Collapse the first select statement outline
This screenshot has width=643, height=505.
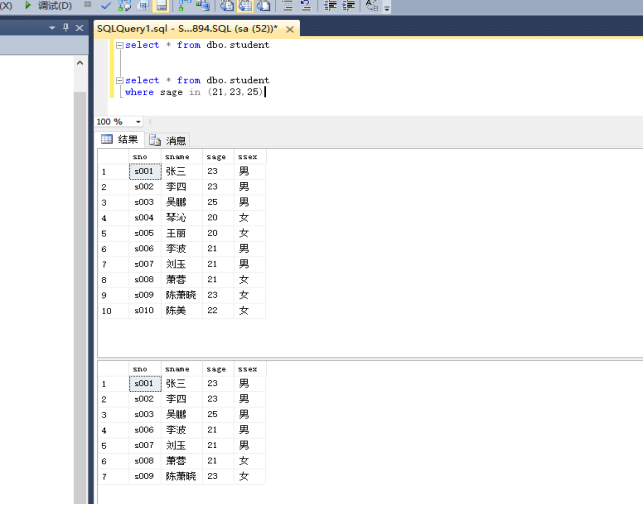click(x=120, y=45)
